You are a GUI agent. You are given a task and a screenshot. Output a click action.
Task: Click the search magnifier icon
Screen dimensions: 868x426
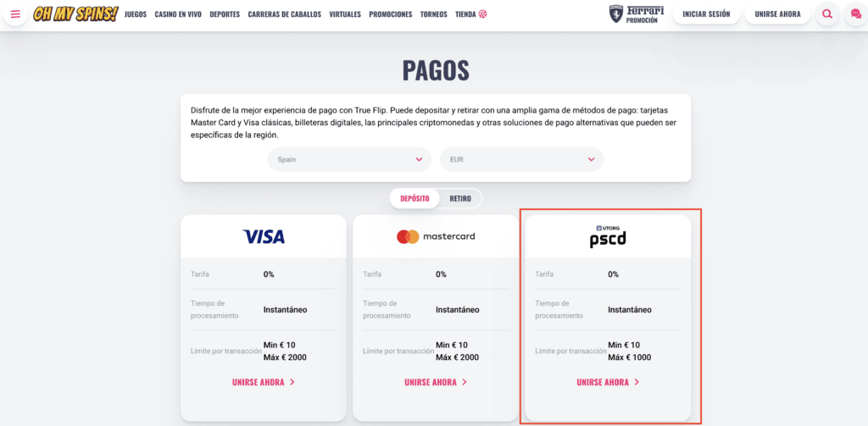click(827, 14)
